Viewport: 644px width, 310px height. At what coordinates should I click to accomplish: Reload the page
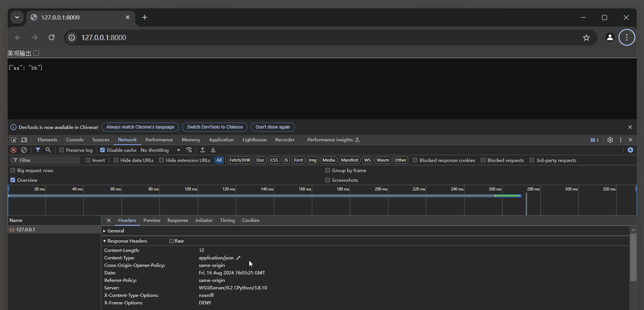52,37
